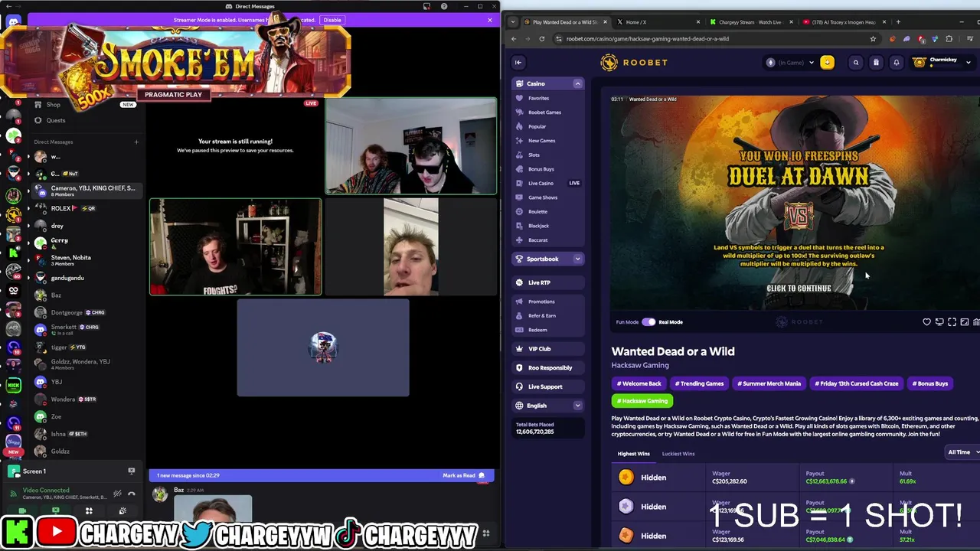Open the Roobet gift rewards icon

[876, 63]
